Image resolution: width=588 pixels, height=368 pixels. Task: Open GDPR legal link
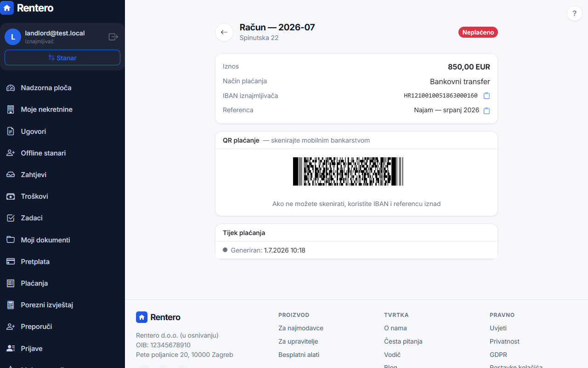click(498, 355)
